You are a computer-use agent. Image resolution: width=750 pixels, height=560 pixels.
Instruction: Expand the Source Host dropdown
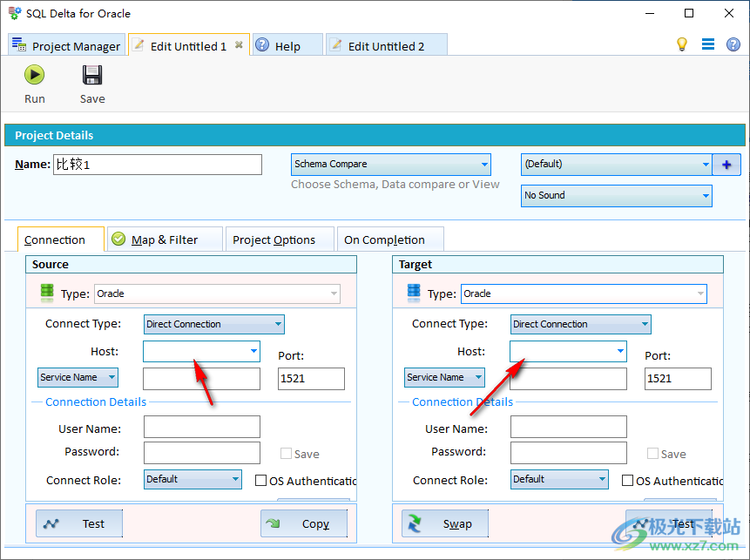pyautogui.click(x=253, y=352)
